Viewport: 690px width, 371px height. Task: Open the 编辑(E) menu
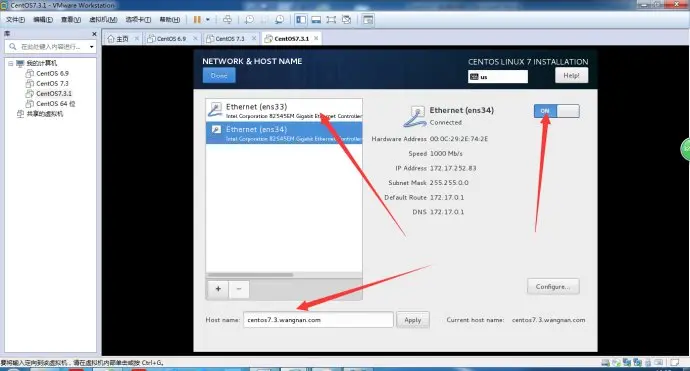pos(43,19)
